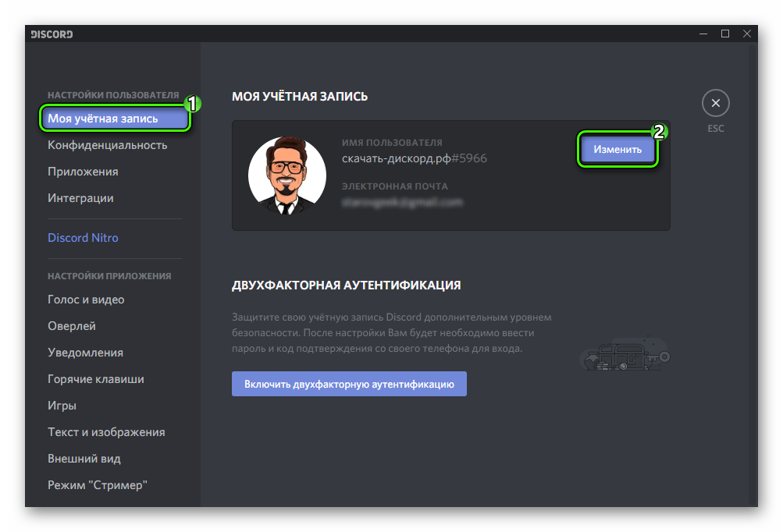Open Голос и видео settings
Image resolution: width=783 pixels, height=532 pixels.
coord(86,300)
